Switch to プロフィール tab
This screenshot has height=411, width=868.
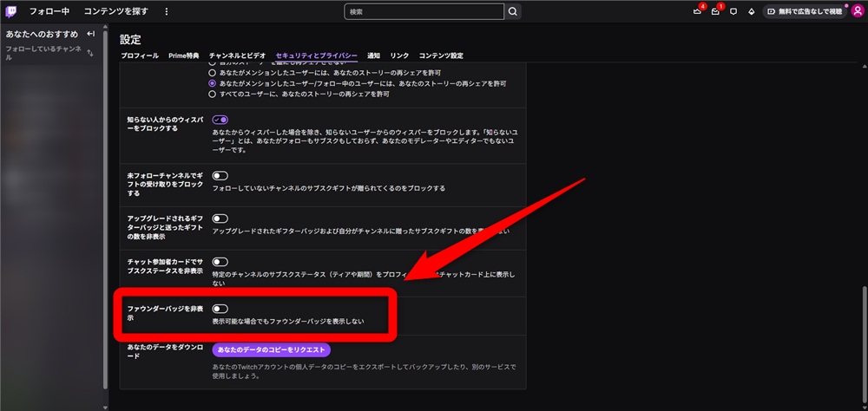(140, 55)
